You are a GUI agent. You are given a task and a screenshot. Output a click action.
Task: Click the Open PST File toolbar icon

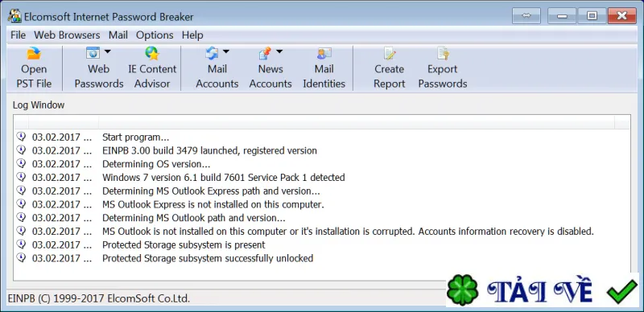34,53
